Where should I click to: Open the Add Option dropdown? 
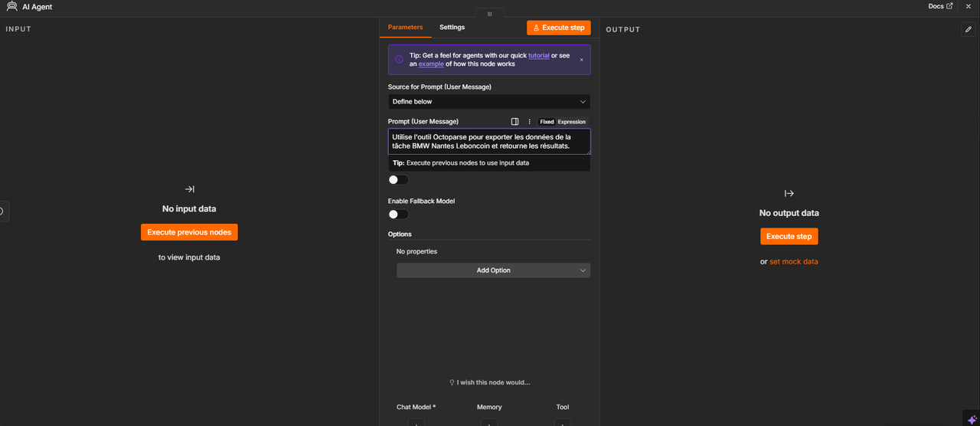click(493, 270)
